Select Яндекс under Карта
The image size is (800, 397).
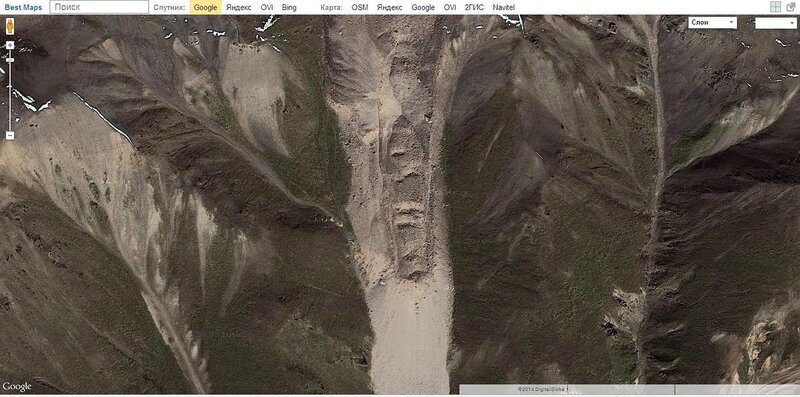pyautogui.click(x=389, y=8)
